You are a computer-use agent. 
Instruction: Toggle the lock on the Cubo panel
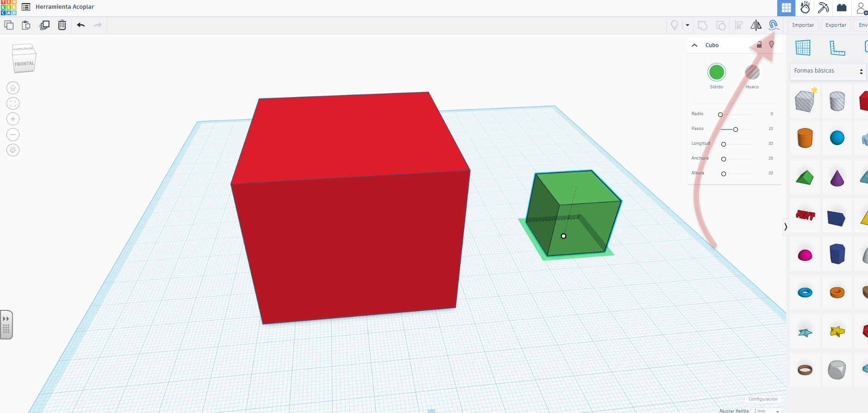coord(759,45)
